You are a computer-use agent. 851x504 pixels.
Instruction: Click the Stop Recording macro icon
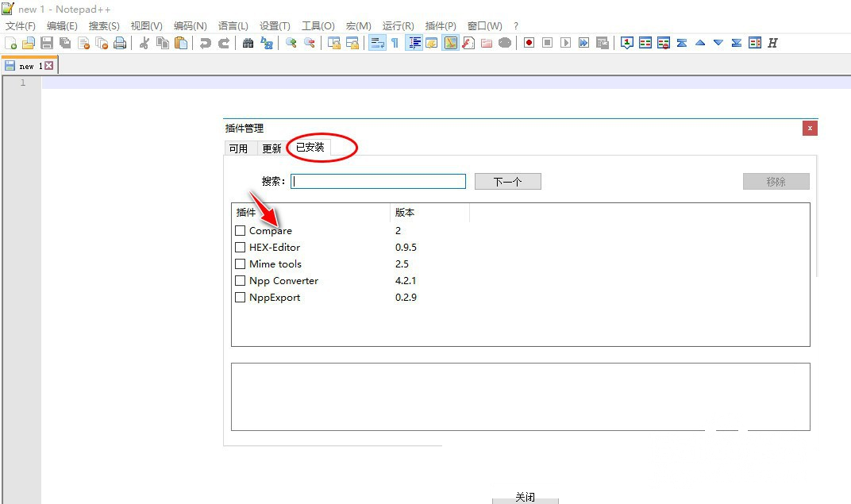pyautogui.click(x=547, y=43)
